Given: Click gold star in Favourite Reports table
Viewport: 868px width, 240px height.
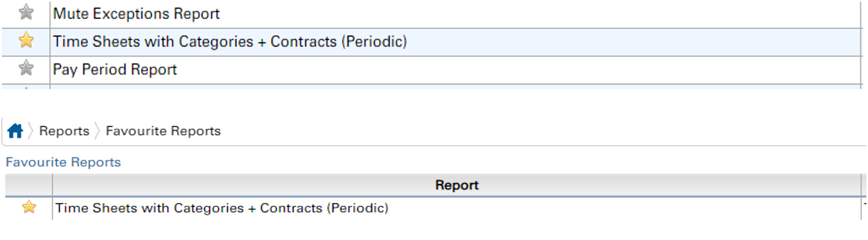Looking at the screenshot, I should [x=29, y=207].
